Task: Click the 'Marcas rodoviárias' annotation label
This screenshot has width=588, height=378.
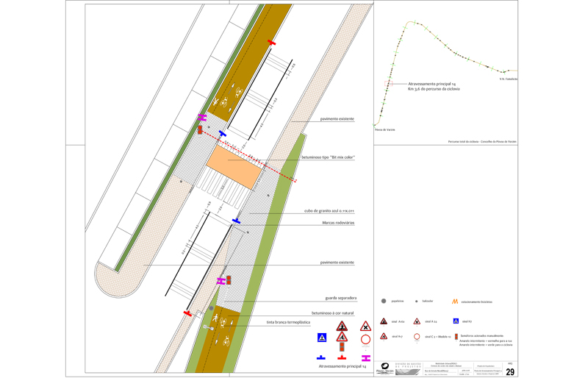Action: coord(338,222)
